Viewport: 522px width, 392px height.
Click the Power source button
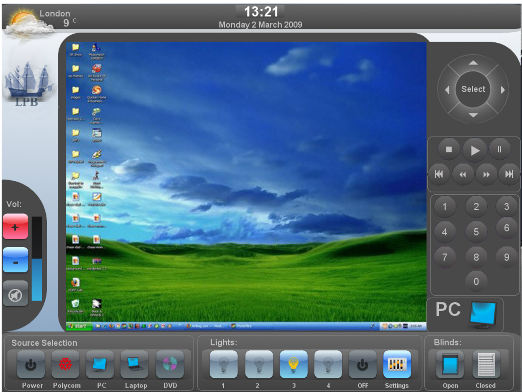click(x=31, y=365)
